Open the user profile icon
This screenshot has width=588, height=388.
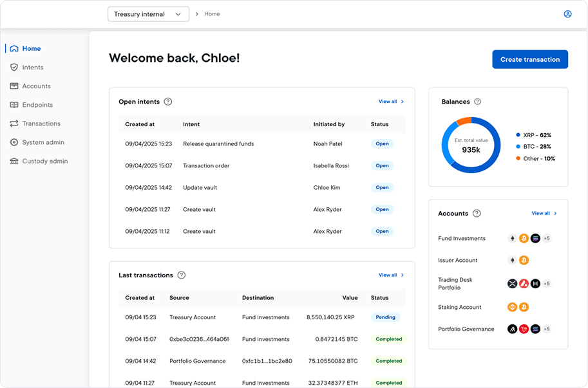tap(568, 14)
